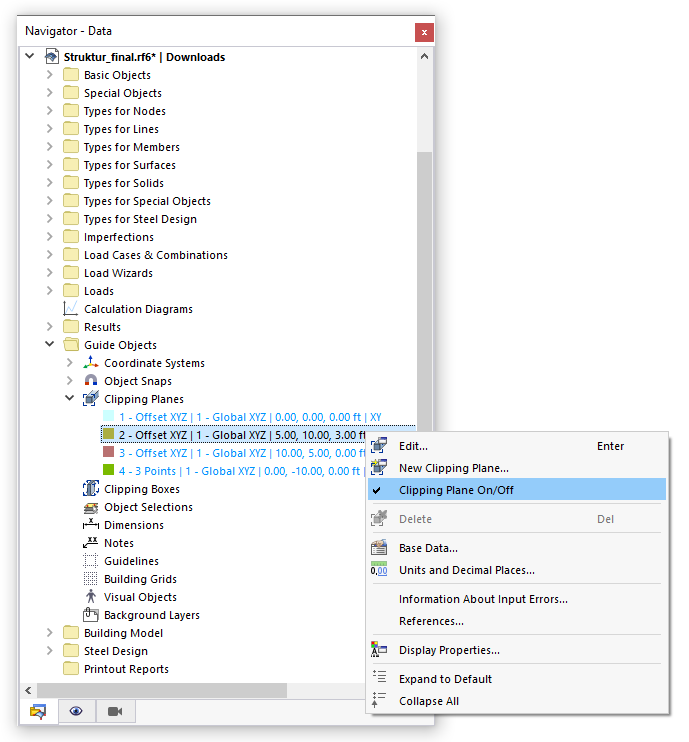Expand the Steel Design folder
Screen dimensions: 689x742
[x=50, y=651]
